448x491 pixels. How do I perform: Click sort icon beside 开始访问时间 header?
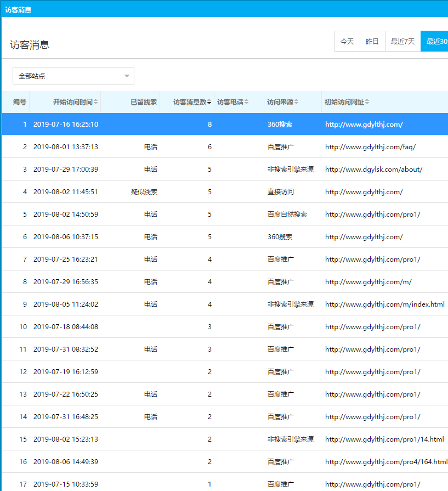[96, 102]
